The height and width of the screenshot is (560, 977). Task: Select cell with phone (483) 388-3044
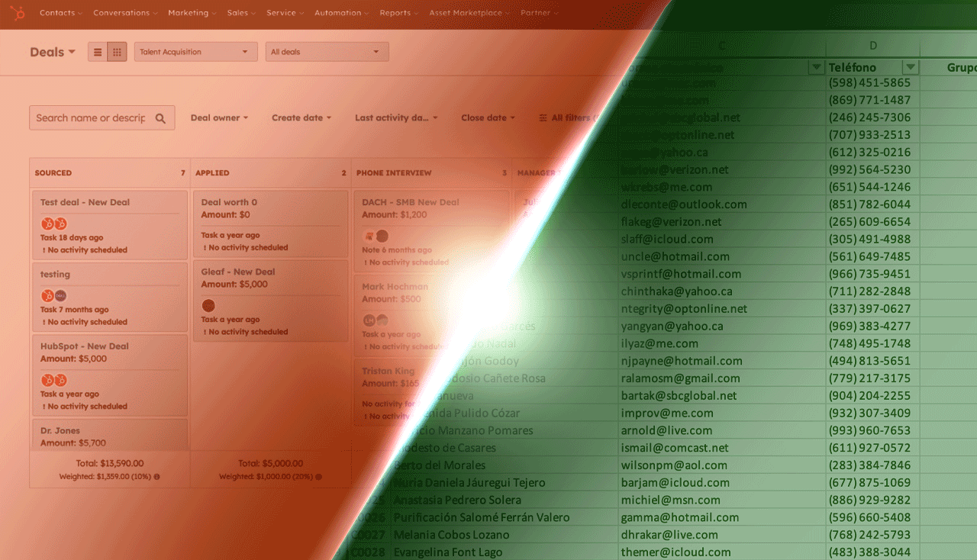873,552
